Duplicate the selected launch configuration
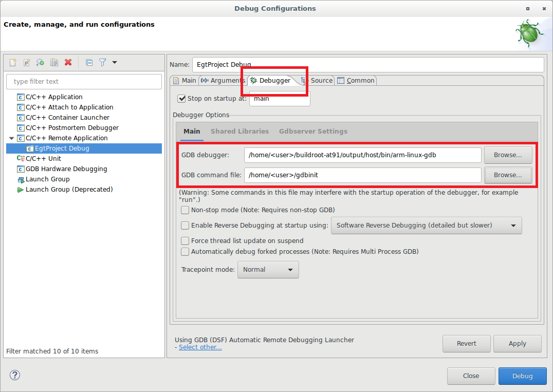Image resolution: width=553 pixels, height=392 pixels. [x=54, y=62]
